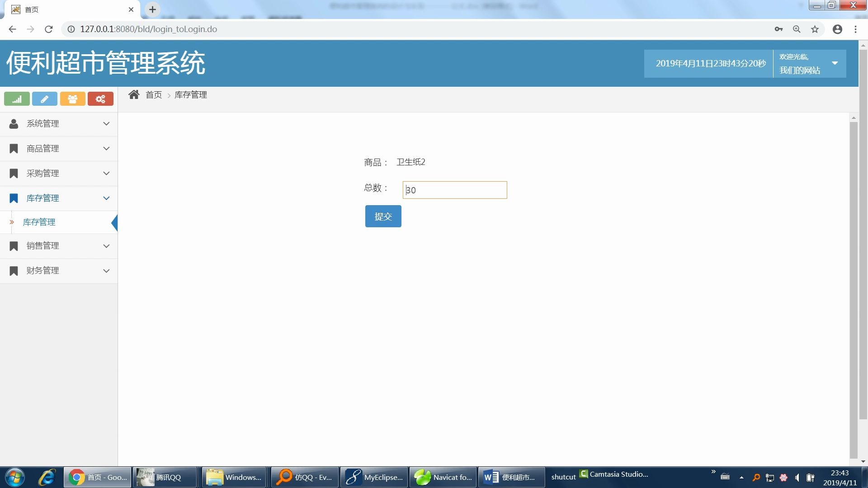Open the 欢迎光临 user dropdown arrow
Image resolution: width=868 pixels, height=488 pixels.
pos(835,63)
